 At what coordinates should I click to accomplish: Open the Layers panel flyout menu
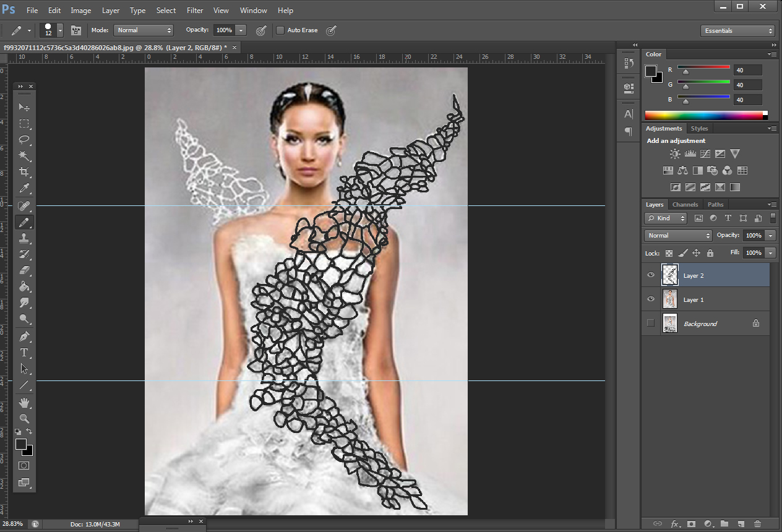(772, 204)
